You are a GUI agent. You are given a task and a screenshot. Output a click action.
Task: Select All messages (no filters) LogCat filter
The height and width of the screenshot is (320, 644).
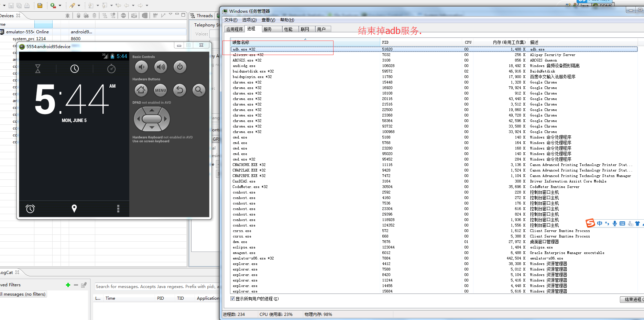click(x=23, y=294)
